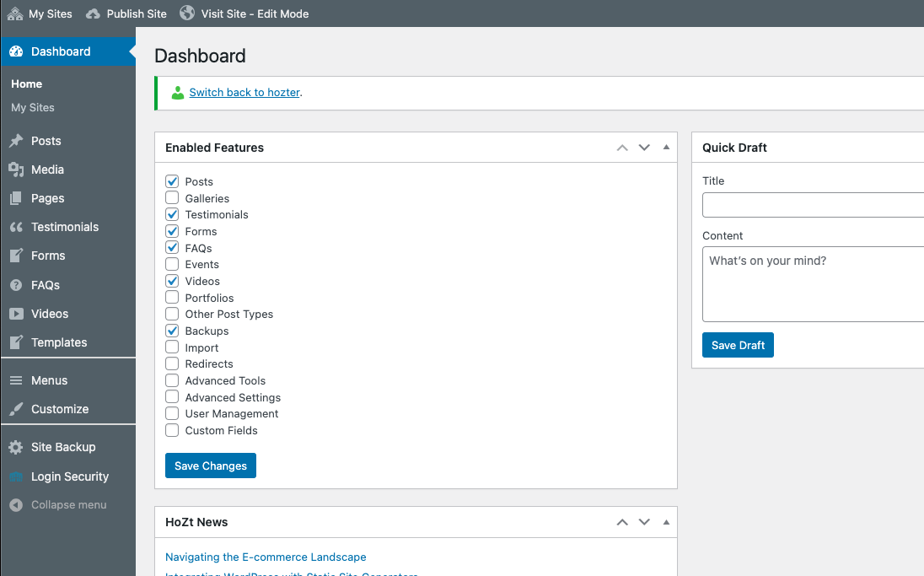The height and width of the screenshot is (576, 924).
Task: Enable the Custom Fields checkbox
Action: coord(172,430)
